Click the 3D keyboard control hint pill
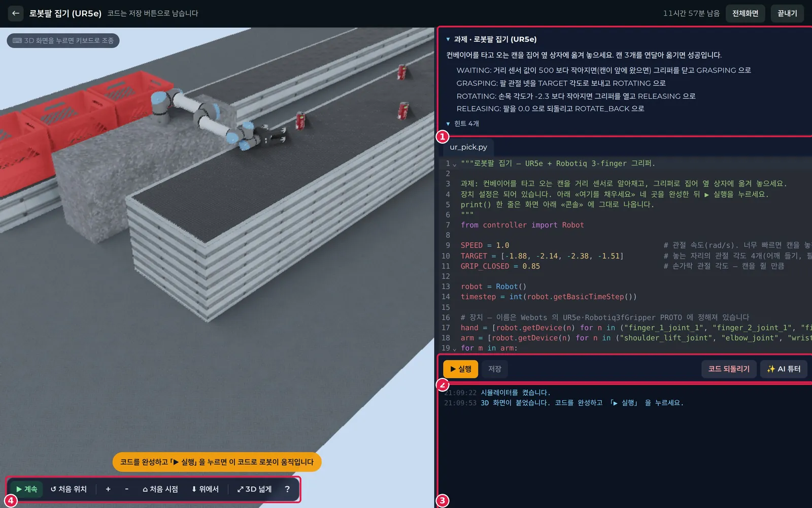Image resolution: width=812 pixels, height=508 pixels. 63,41
